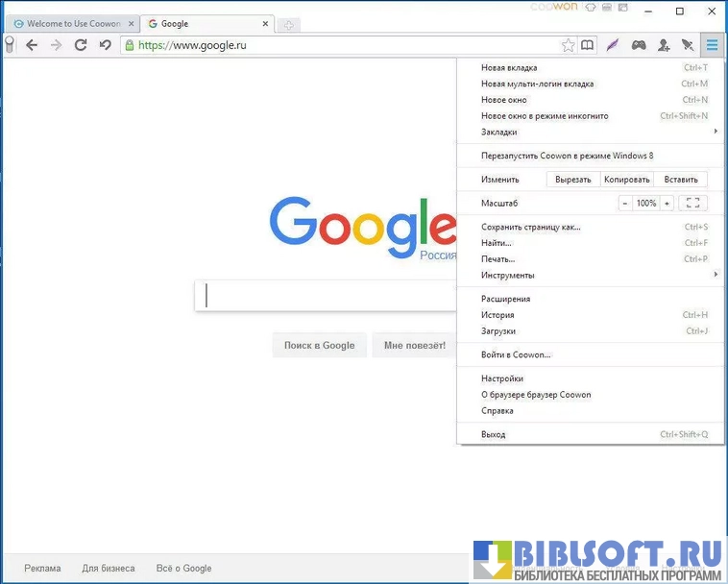Click the add user account icon
The image size is (728, 584).
pos(663,45)
